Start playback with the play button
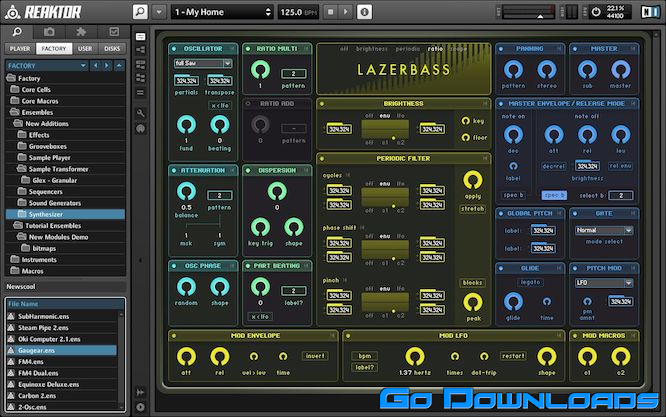Screen dimensions: 666x417 345,12
